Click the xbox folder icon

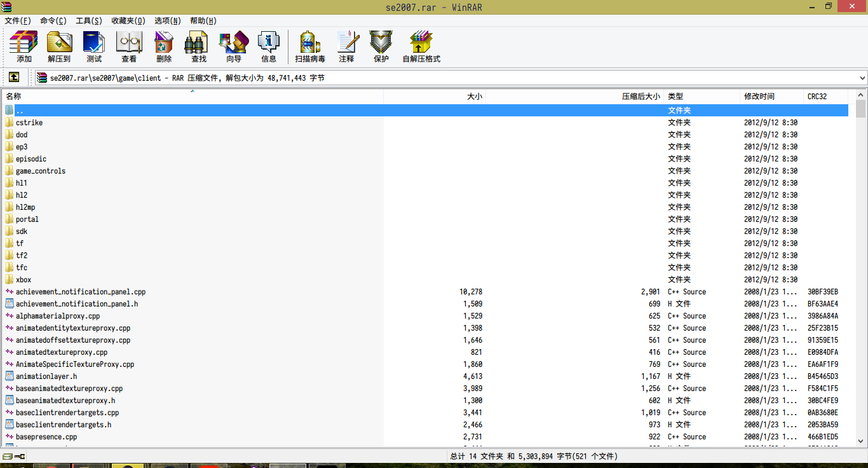[x=9, y=280]
